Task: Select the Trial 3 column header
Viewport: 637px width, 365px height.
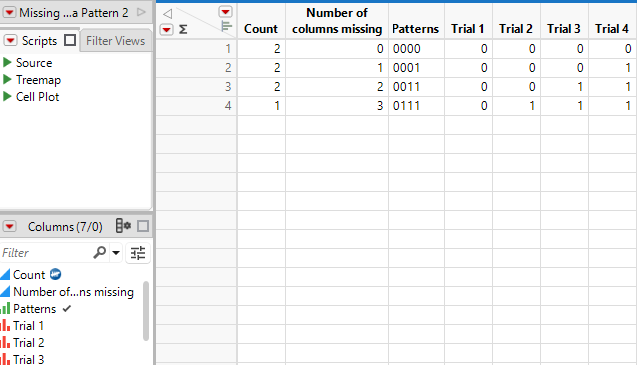Action: click(563, 29)
